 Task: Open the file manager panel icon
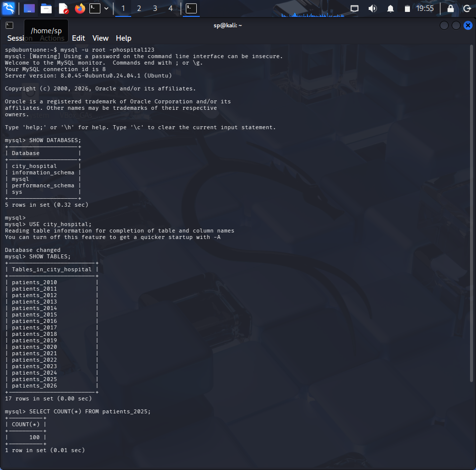click(x=46, y=8)
